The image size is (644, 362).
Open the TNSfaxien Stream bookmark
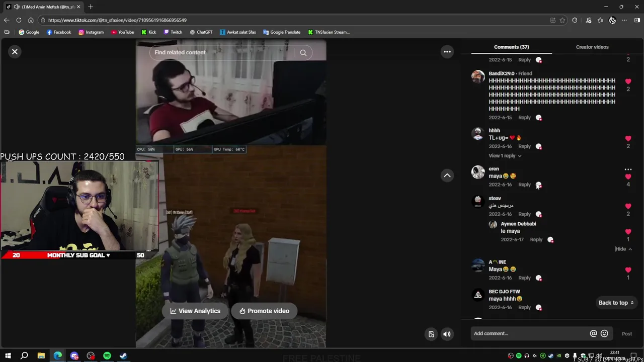click(x=329, y=32)
